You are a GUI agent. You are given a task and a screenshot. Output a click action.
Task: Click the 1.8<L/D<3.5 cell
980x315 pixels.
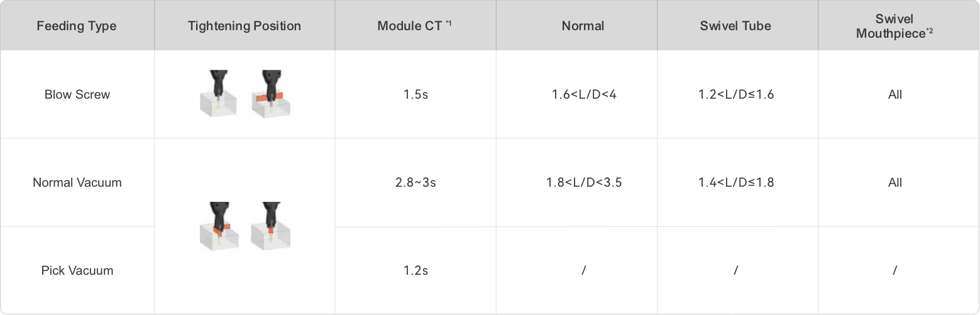(584, 183)
